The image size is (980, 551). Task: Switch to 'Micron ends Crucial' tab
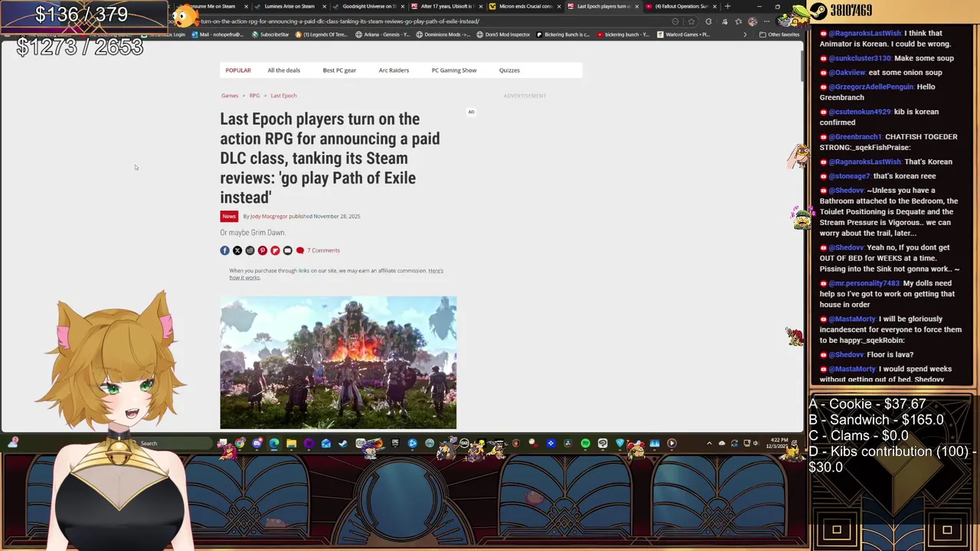click(525, 6)
